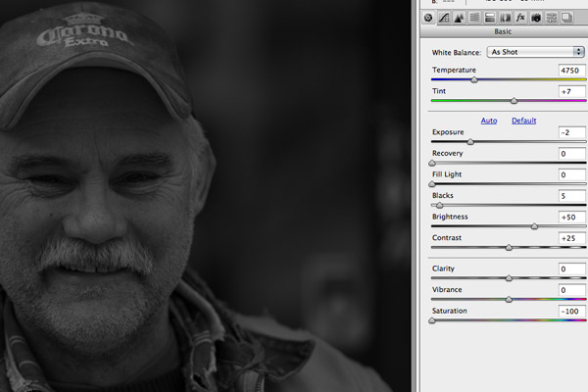The image size is (588, 392).
Task: Click the Tint value field +7
Action: [572, 91]
